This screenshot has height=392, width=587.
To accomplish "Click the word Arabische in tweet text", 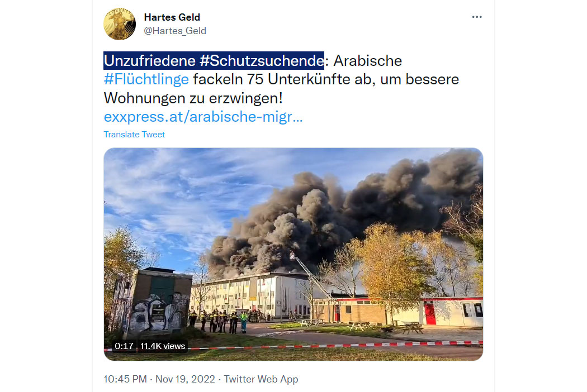I will [x=368, y=61].
